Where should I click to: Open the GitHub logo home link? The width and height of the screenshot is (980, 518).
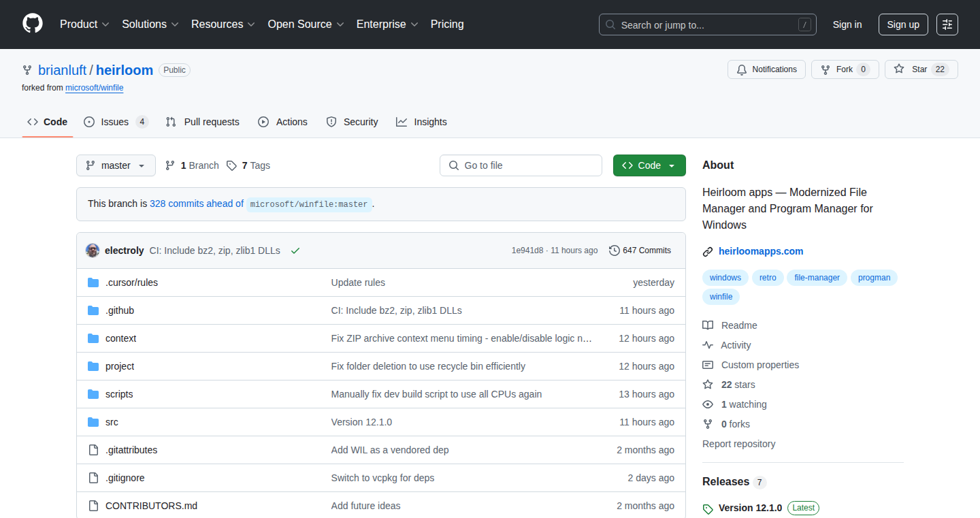point(33,24)
